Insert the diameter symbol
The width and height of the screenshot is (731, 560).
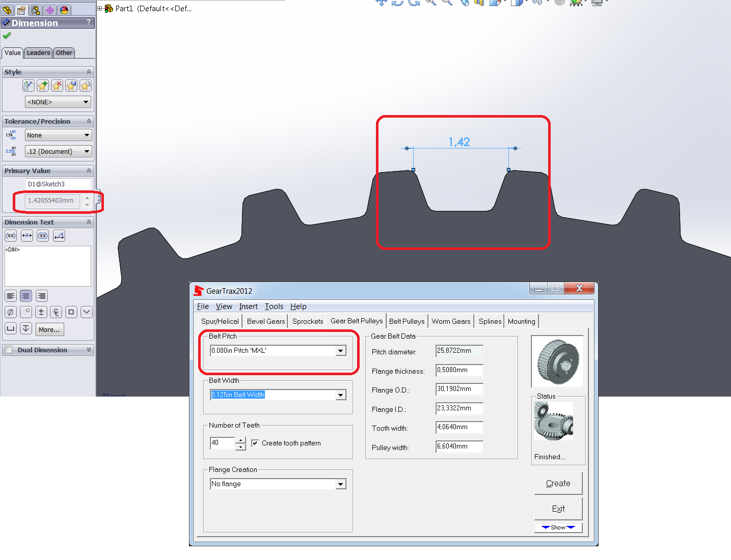(11, 312)
